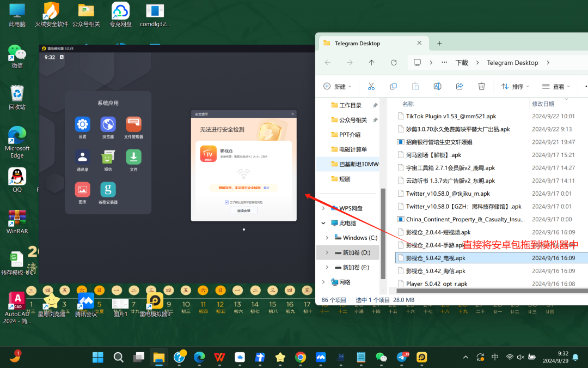The image size is (588, 368).
Task: Click the Copy icon in Explorer toolbar
Action: pyautogui.click(x=394, y=86)
